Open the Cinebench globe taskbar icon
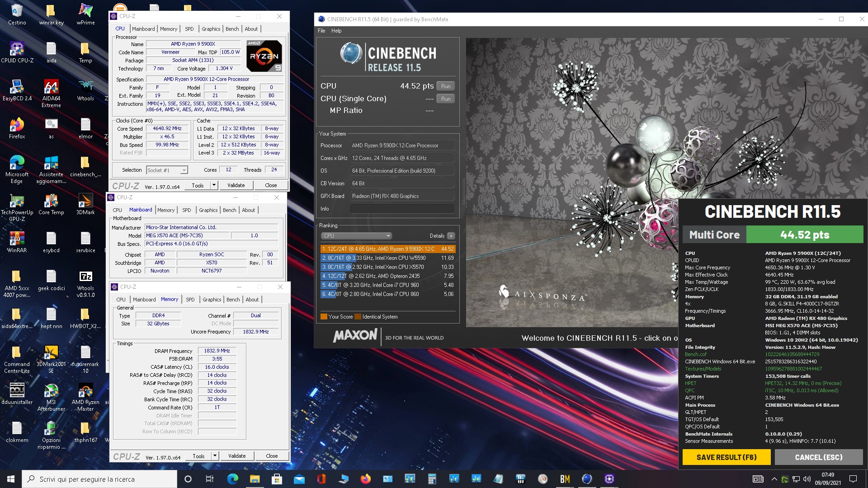 point(587,479)
